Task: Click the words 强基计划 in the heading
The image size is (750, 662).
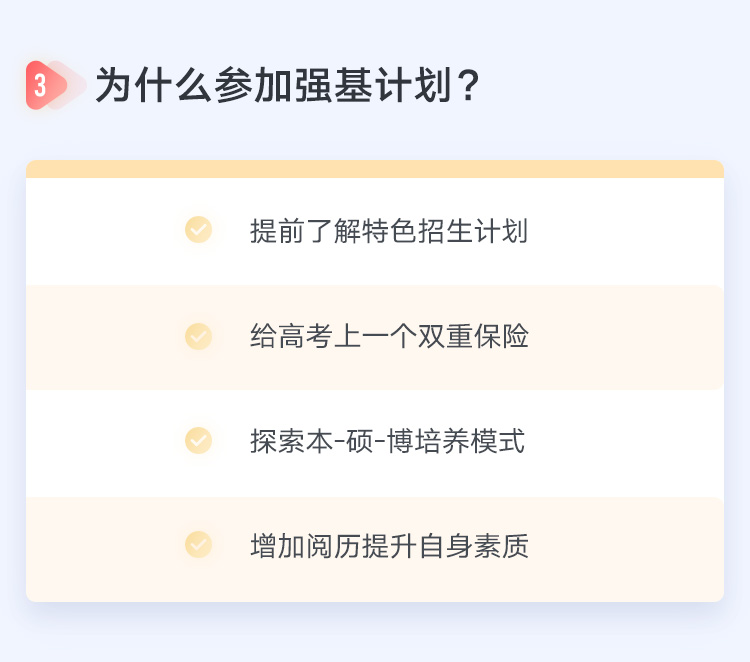Action: [373, 85]
